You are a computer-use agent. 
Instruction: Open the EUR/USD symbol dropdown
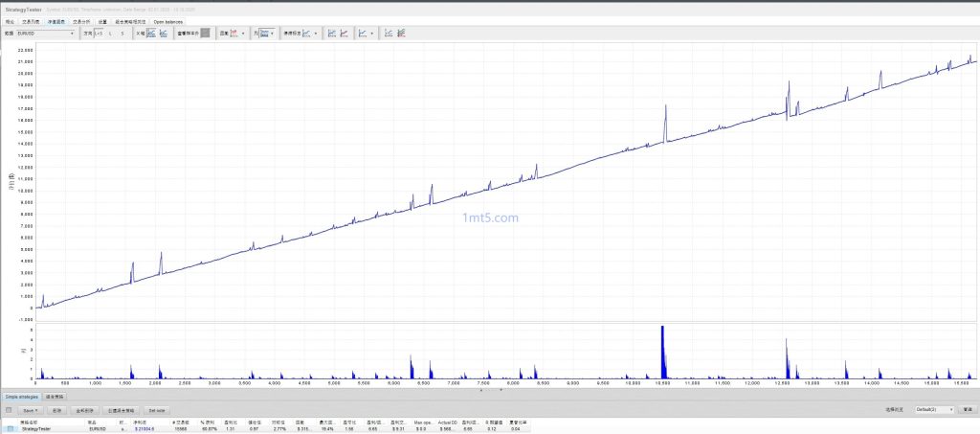[x=46, y=34]
